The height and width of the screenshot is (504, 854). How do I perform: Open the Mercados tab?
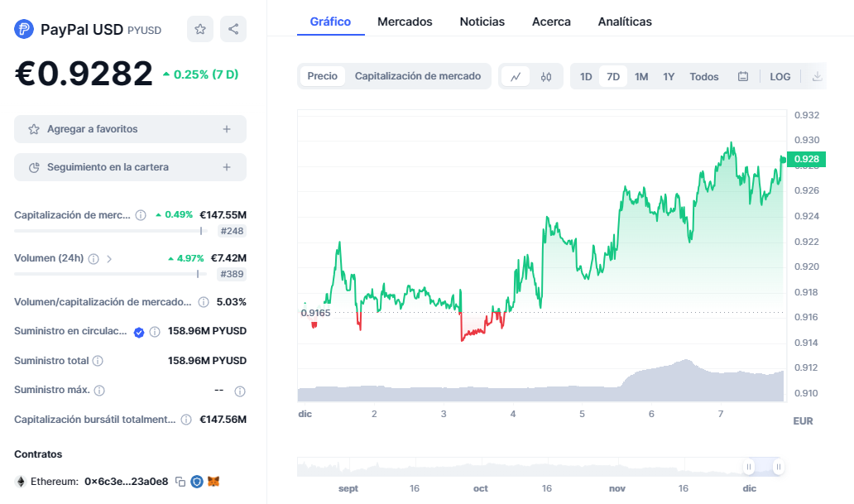[x=405, y=22]
